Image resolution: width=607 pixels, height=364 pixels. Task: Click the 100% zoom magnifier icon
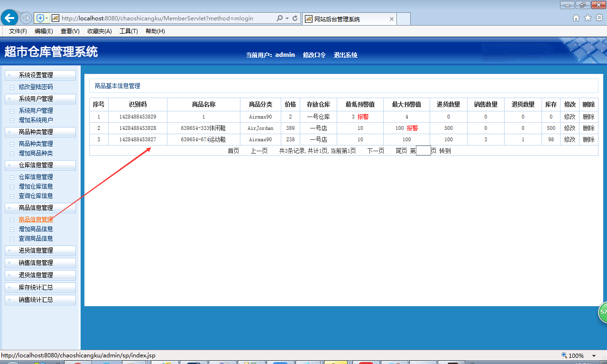pyautogui.click(x=564, y=355)
